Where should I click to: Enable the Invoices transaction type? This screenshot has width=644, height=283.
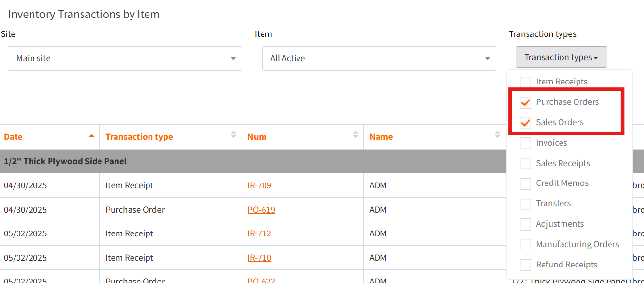click(x=526, y=143)
